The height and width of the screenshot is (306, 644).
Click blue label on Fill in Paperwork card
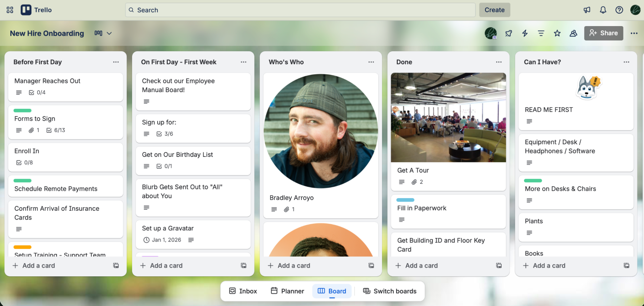405,200
